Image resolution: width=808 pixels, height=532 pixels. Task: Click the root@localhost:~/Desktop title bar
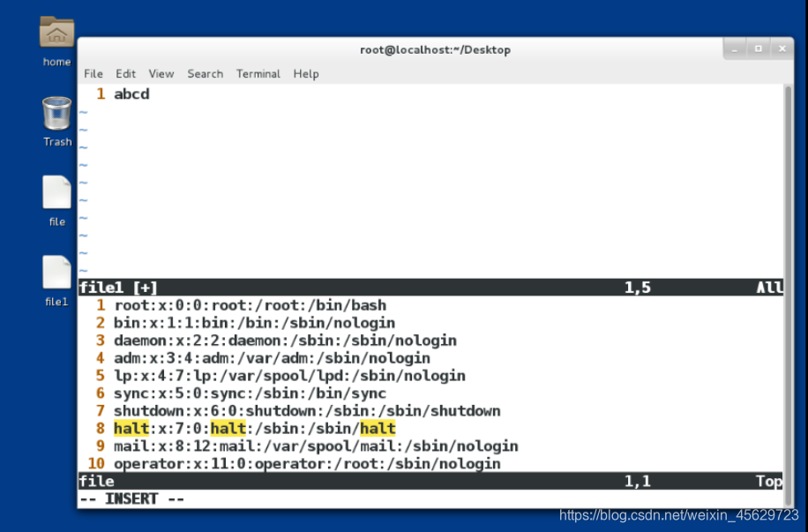pos(436,49)
